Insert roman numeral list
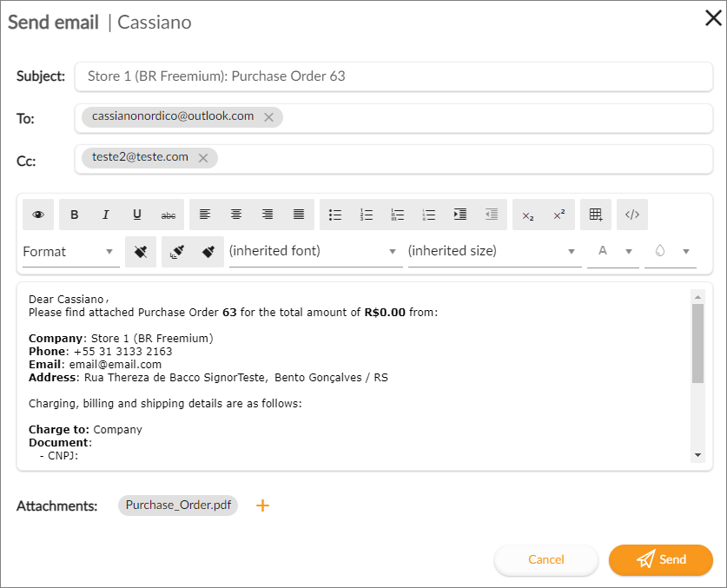The height and width of the screenshot is (588, 727). pos(398,215)
